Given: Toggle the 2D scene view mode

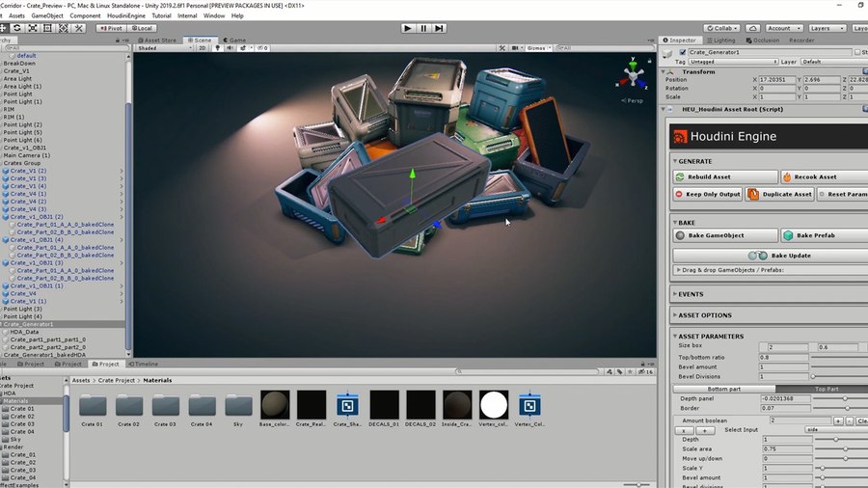Looking at the screenshot, I should (x=203, y=48).
